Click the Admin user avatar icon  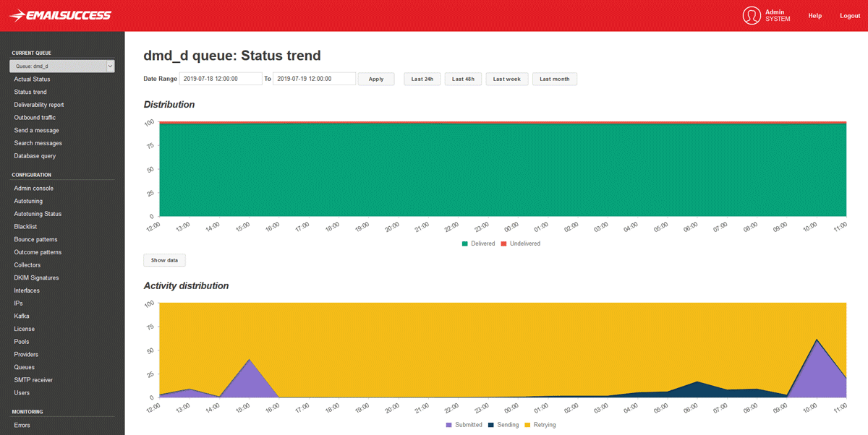point(752,16)
